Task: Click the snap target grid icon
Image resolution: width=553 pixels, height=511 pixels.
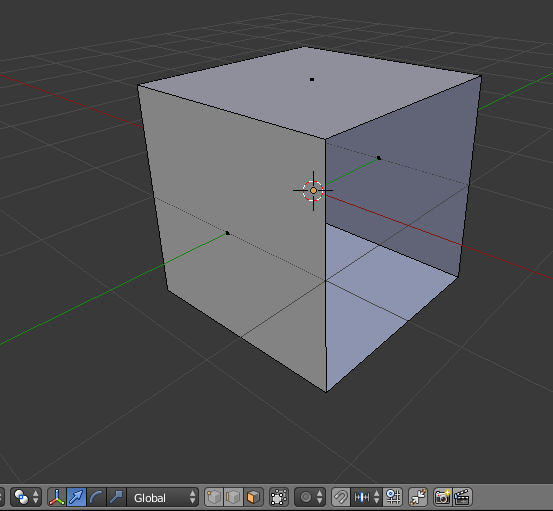Action: 393,497
